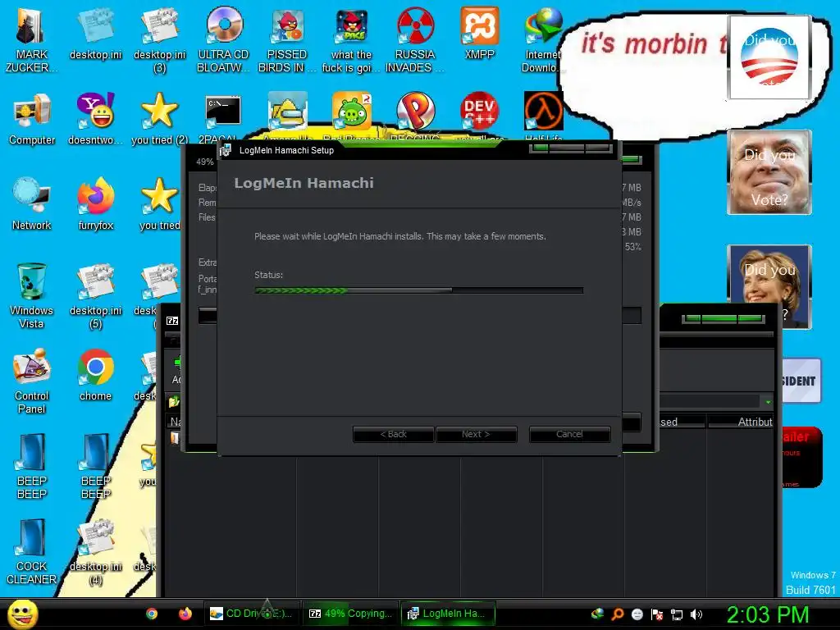Image resolution: width=840 pixels, height=630 pixels.
Task: Launch Chrome from the taskbar quick launch
Action: pyautogui.click(x=152, y=614)
